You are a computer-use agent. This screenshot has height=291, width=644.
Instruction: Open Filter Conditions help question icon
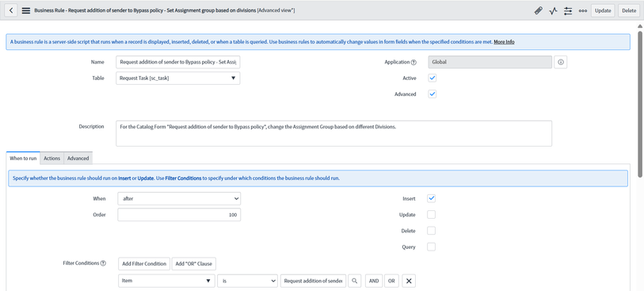103,263
